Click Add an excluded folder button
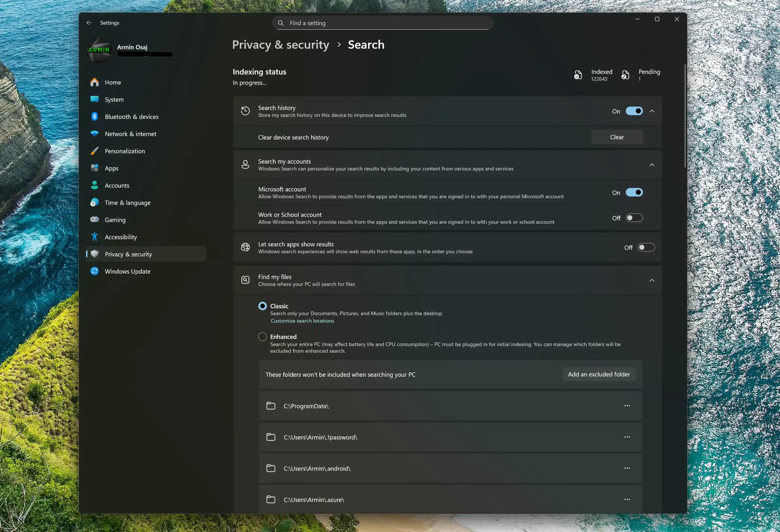The width and height of the screenshot is (780, 532). pyautogui.click(x=599, y=374)
